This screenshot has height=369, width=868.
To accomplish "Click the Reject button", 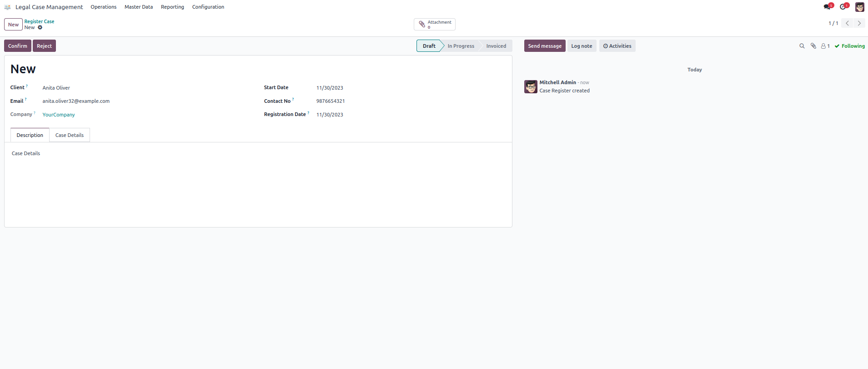I will pos(44,46).
